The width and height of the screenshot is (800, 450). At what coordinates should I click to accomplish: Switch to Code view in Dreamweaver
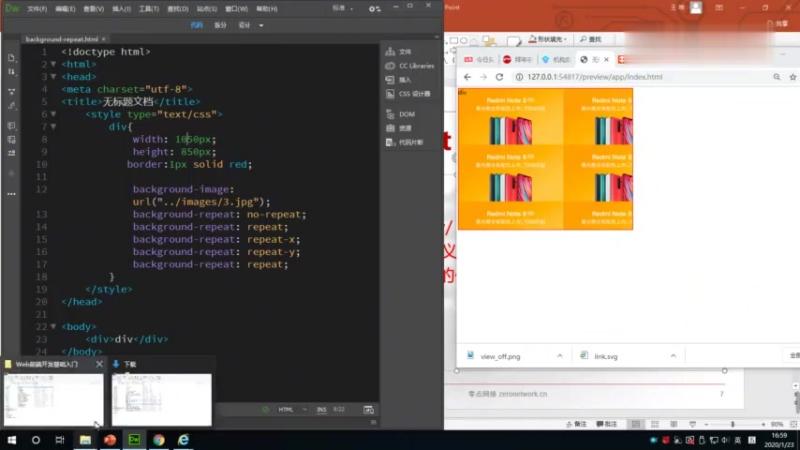pos(196,25)
